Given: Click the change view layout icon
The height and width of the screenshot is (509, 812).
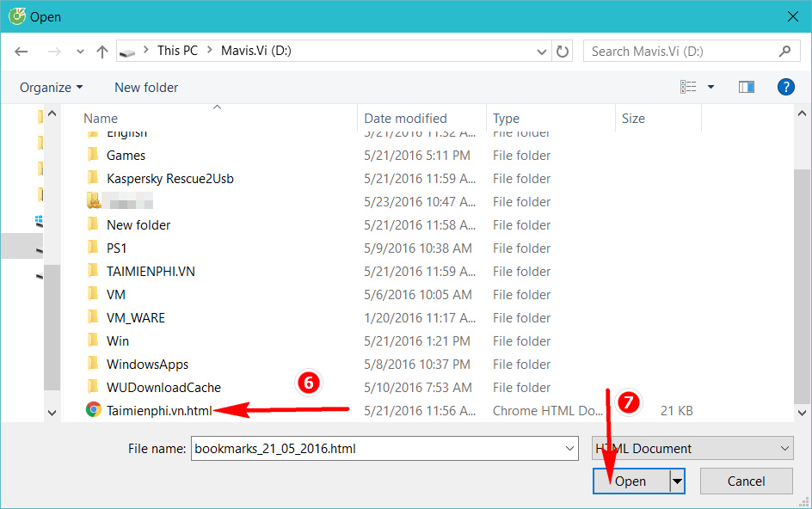Looking at the screenshot, I should point(688,87).
